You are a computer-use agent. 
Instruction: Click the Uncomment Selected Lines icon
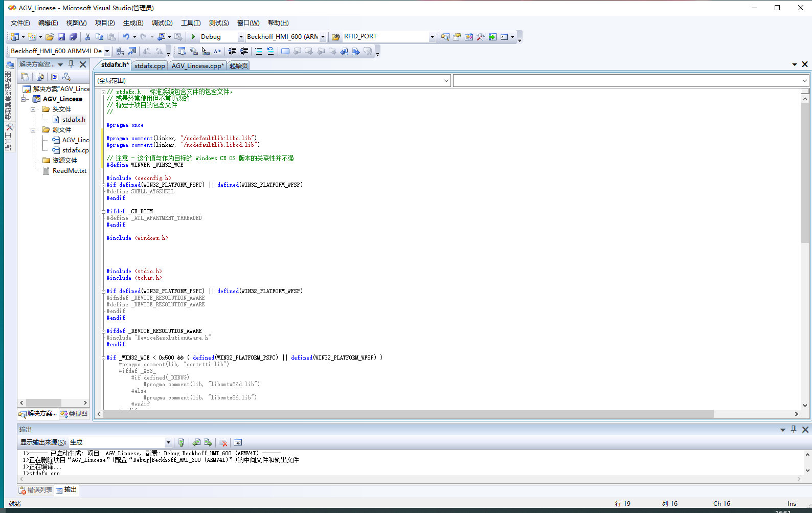270,51
